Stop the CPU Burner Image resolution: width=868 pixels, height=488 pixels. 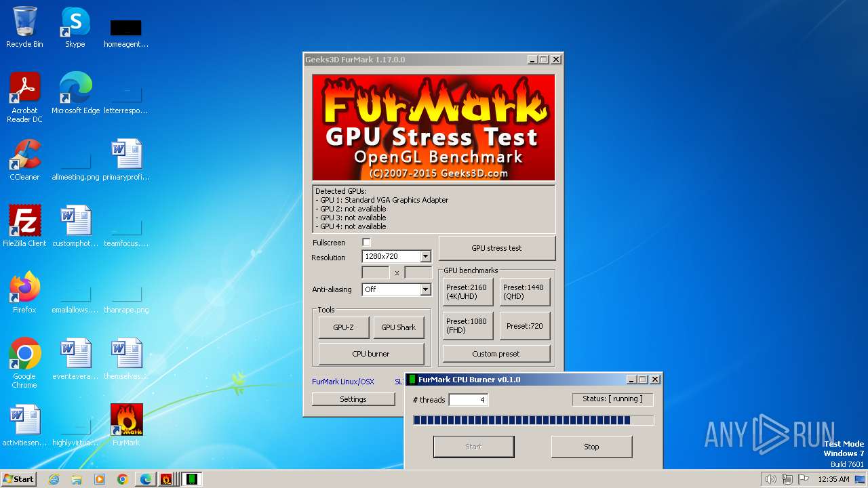(591, 447)
